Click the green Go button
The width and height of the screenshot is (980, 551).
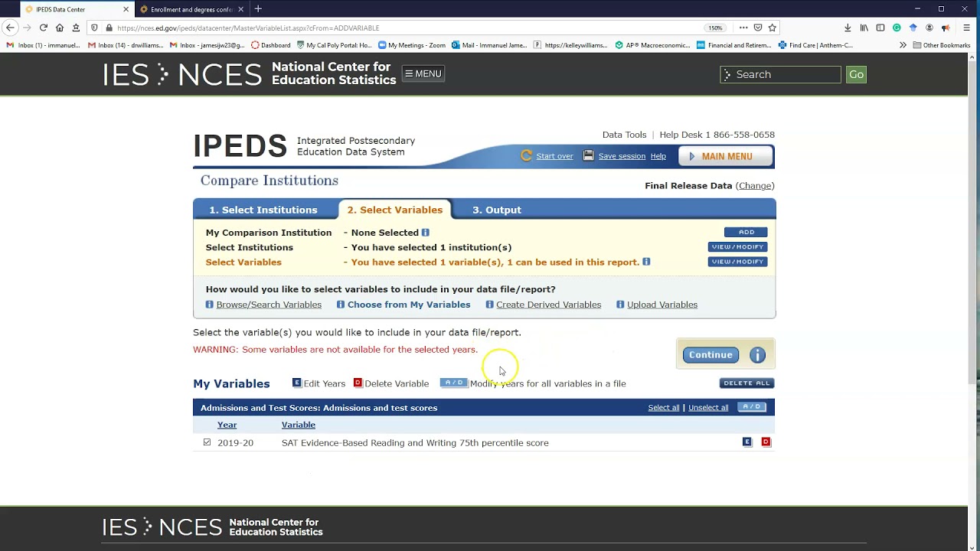click(856, 74)
